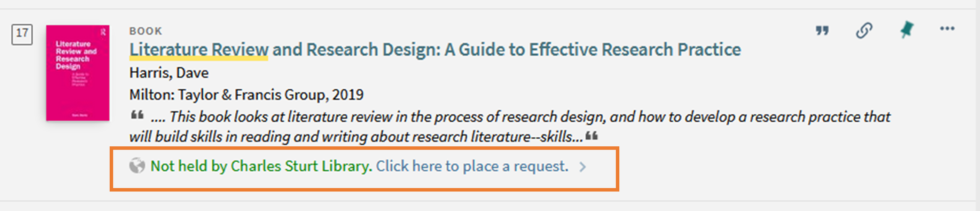Click the italic book description snippet
The width and height of the screenshot is (980, 211).
[x=509, y=126]
